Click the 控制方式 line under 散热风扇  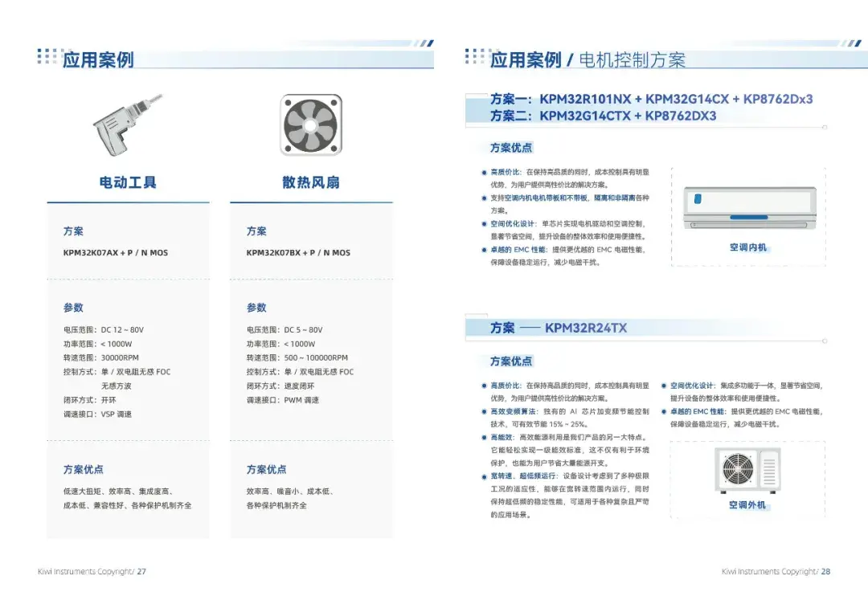(300, 372)
